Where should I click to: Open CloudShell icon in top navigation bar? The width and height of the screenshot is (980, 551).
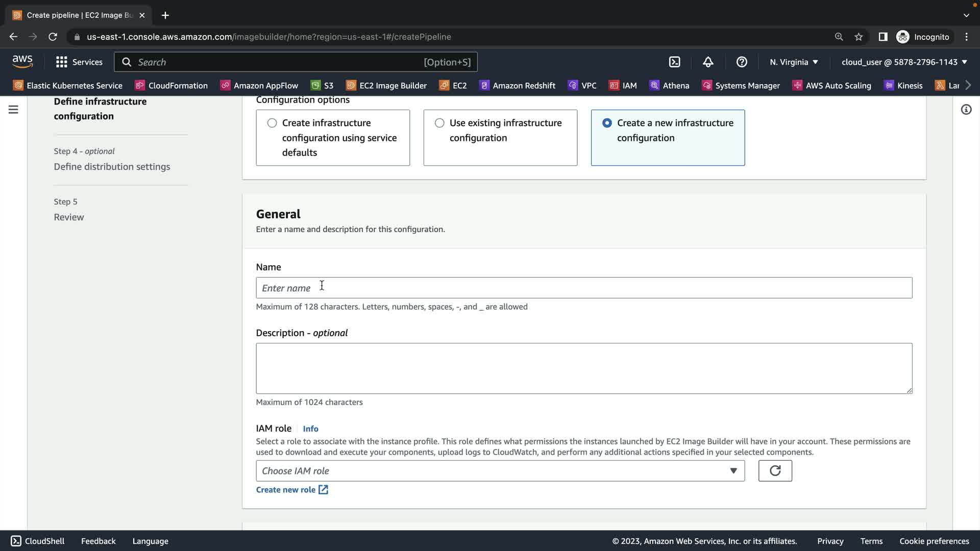[674, 62]
